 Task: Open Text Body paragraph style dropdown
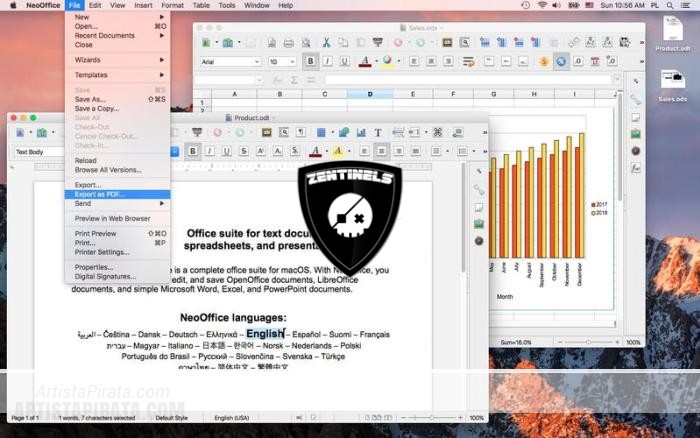175,152
